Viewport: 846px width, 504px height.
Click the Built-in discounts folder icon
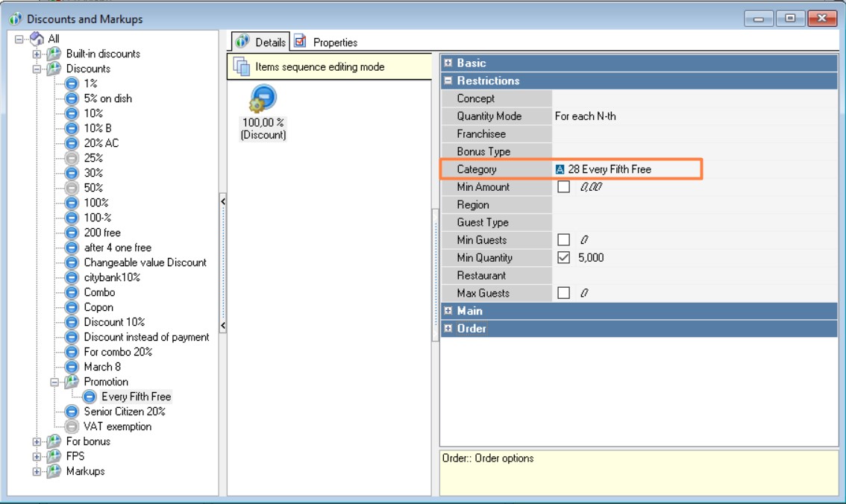(54, 54)
